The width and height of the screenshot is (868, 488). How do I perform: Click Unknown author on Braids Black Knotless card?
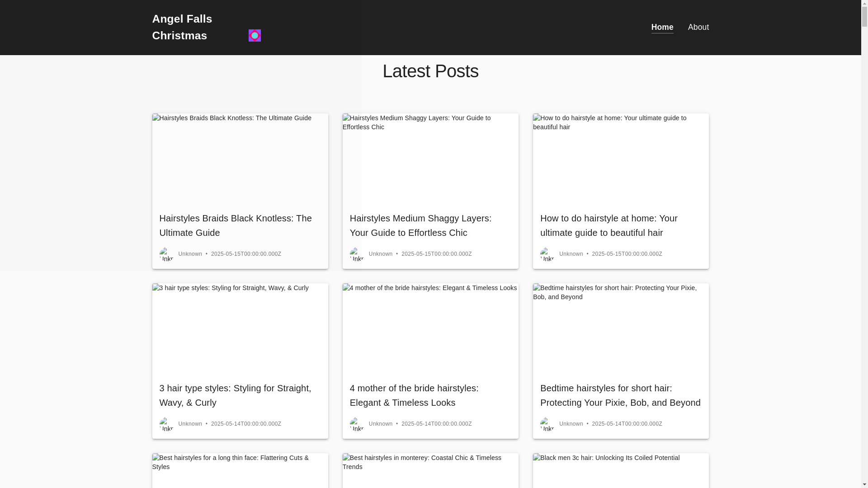pos(190,254)
